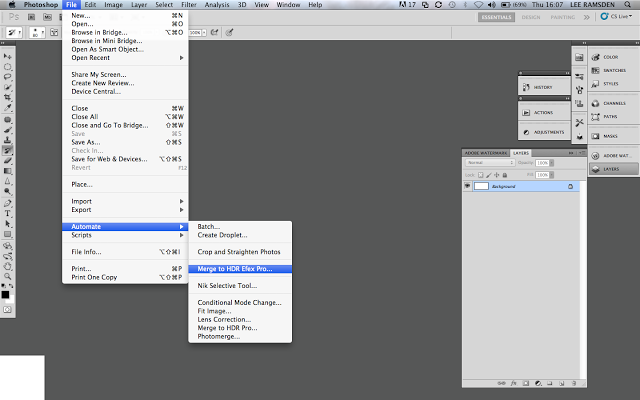Viewport: 640px width, 400px height.
Task: Toggle Quick Mask mode
Action: [x=7, y=310]
